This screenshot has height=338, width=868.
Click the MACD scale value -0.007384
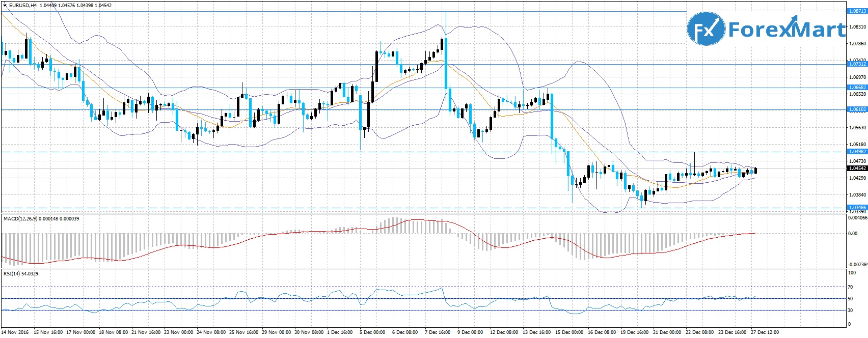click(x=858, y=265)
